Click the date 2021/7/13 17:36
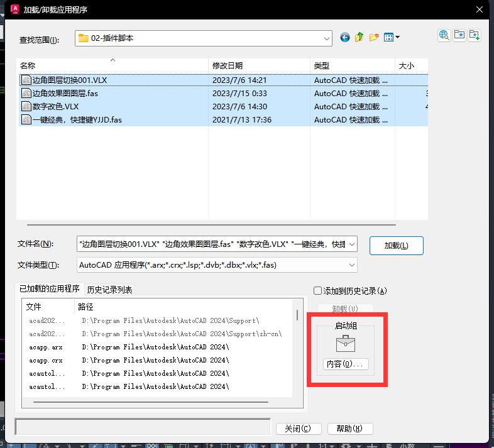This screenshot has width=494, height=448. coord(241,120)
